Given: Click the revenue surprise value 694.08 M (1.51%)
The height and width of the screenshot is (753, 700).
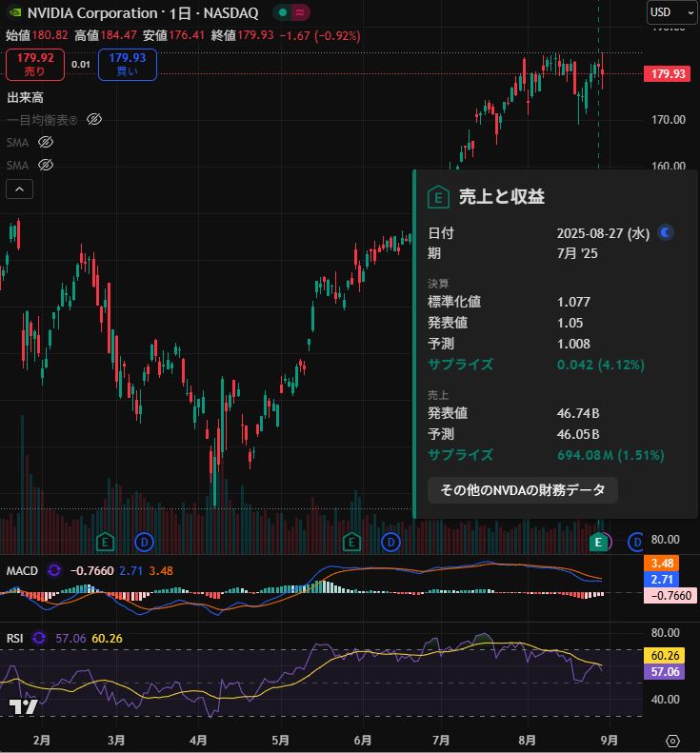Looking at the screenshot, I should (610, 455).
